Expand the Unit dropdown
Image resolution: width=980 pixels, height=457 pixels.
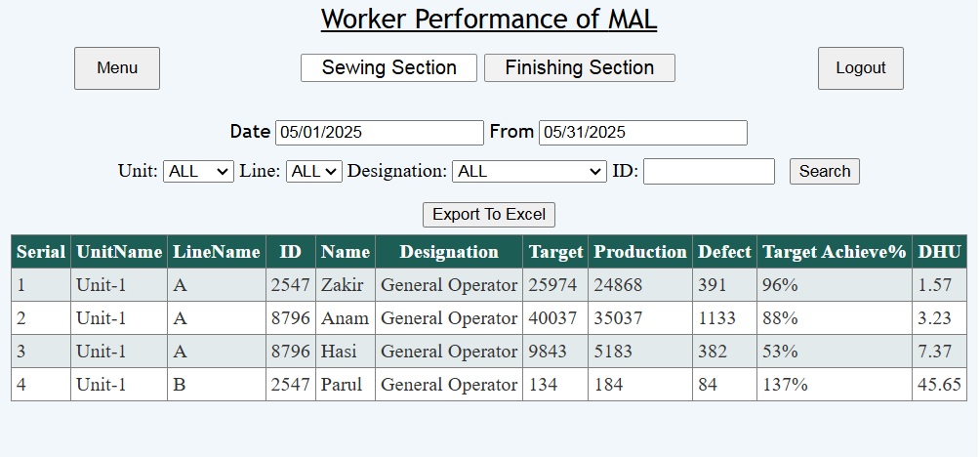tap(199, 171)
